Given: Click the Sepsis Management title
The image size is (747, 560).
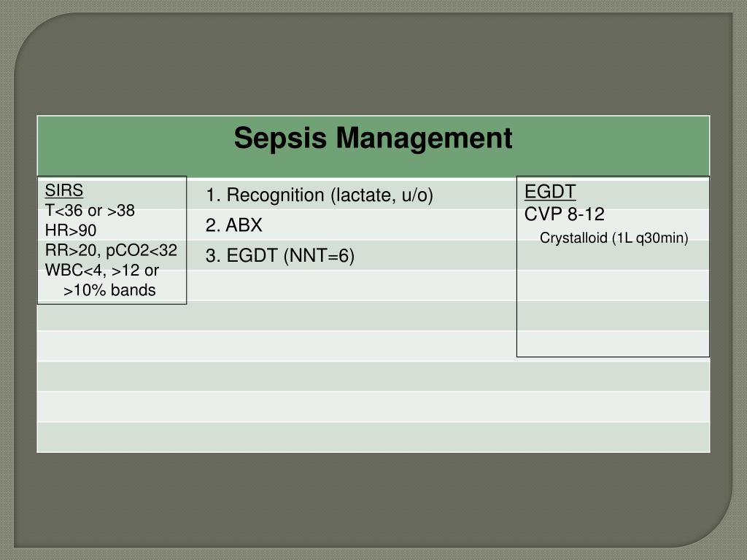Looking at the screenshot, I should point(373,138).
